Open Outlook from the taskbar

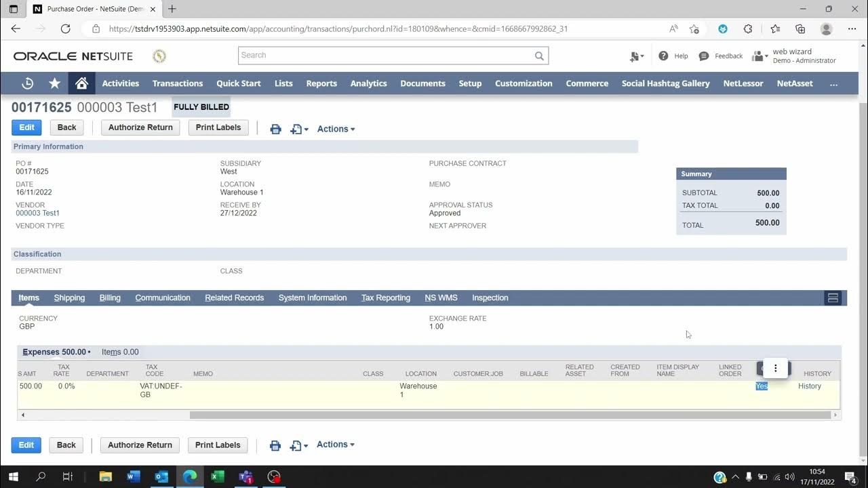161,476
